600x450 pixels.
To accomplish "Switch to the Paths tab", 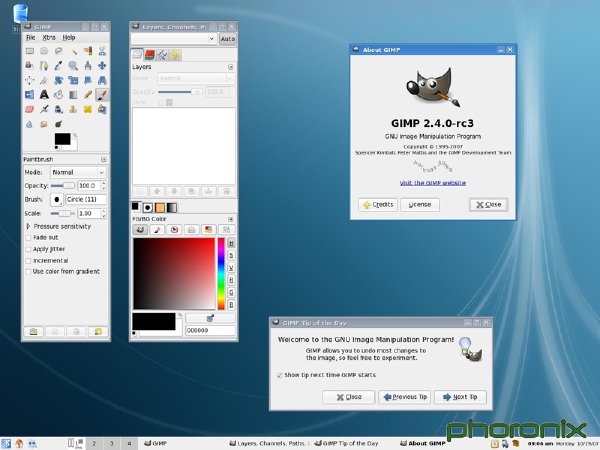I will [x=162, y=55].
